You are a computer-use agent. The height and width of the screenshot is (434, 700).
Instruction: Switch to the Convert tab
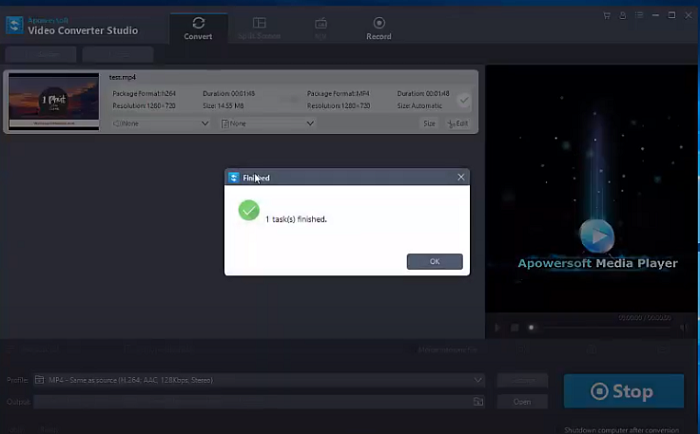[198, 29]
